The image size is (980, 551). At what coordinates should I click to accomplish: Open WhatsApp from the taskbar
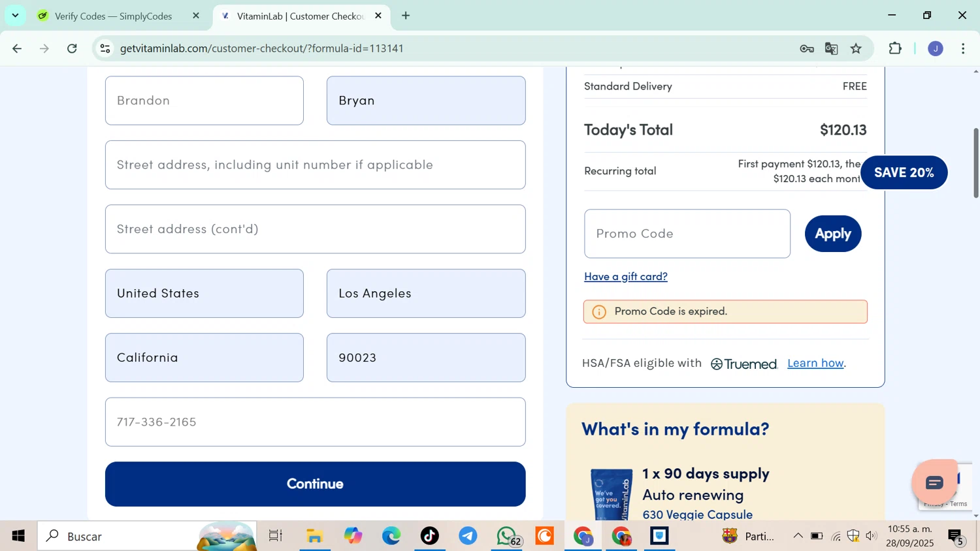click(x=507, y=536)
